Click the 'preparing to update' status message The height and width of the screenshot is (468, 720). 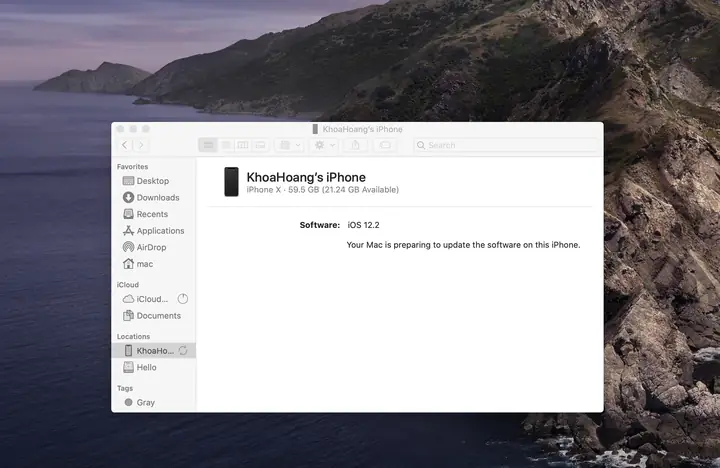[463, 245]
